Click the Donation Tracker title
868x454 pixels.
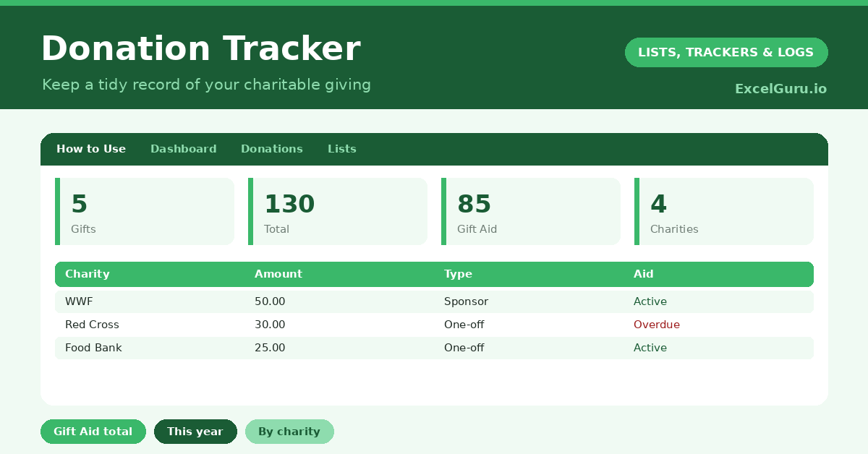click(200, 49)
